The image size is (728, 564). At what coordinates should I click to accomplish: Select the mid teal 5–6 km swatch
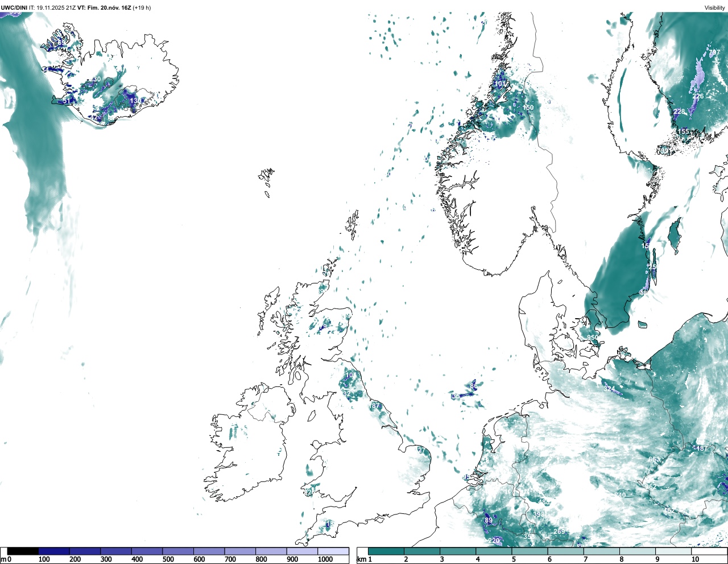click(530, 551)
